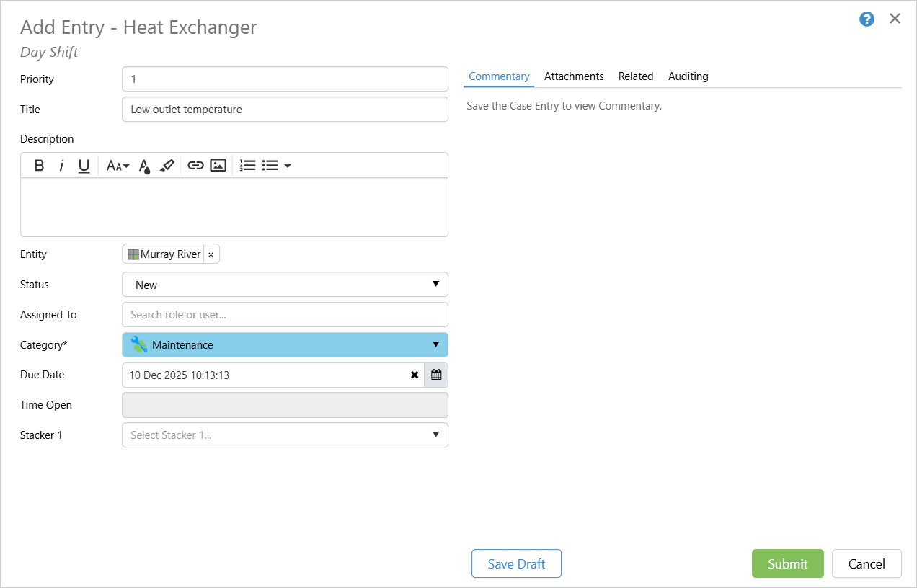Viewport: 917px width, 588px height.
Task: Click the Assigned To search field
Action: 285,315
